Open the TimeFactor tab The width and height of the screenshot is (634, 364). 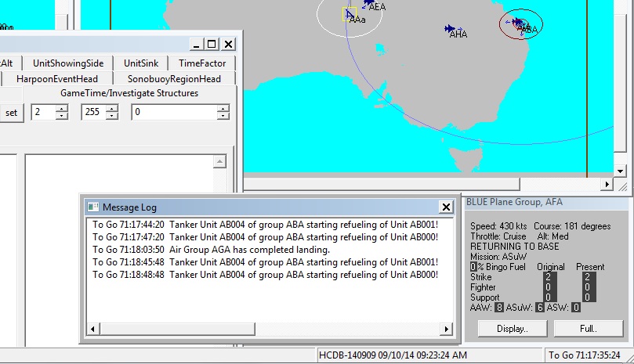click(x=201, y=63)
